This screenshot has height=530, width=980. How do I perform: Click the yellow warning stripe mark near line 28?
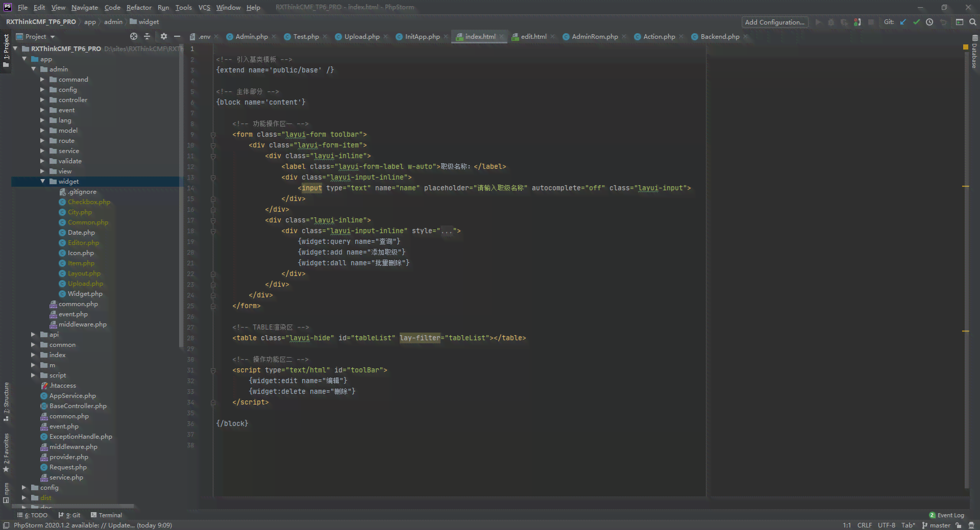tap(966, 331)
